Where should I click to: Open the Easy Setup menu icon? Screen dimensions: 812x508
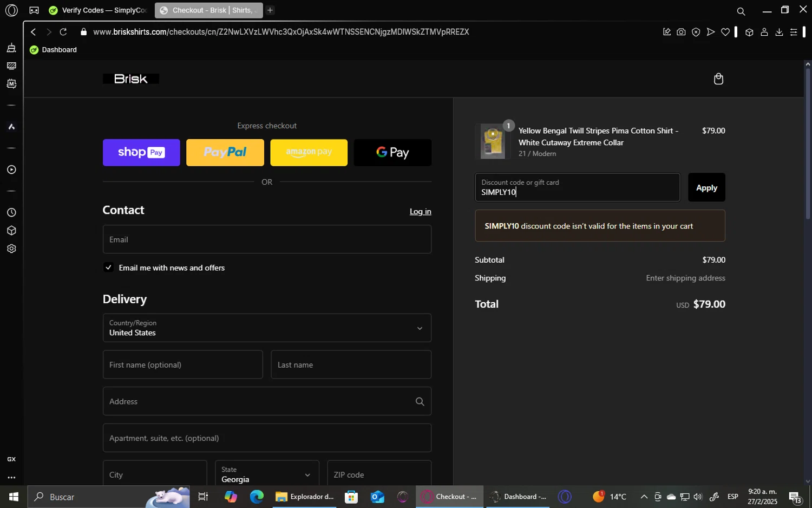point(794,32)
